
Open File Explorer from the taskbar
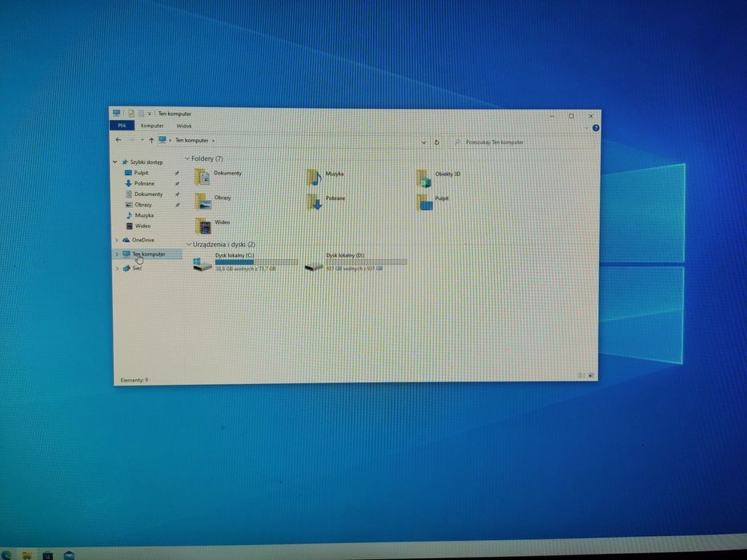click(x=26, y=554)
